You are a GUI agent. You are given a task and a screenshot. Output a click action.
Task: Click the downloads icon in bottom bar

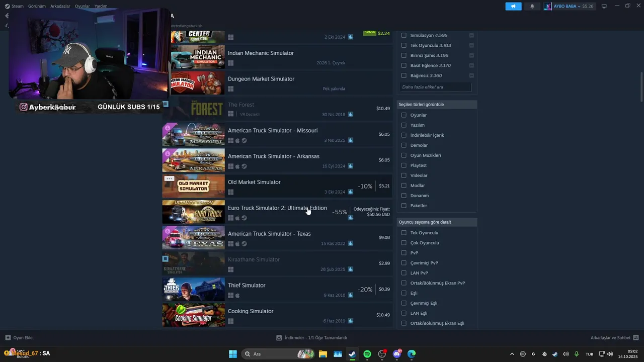point(279,338)
